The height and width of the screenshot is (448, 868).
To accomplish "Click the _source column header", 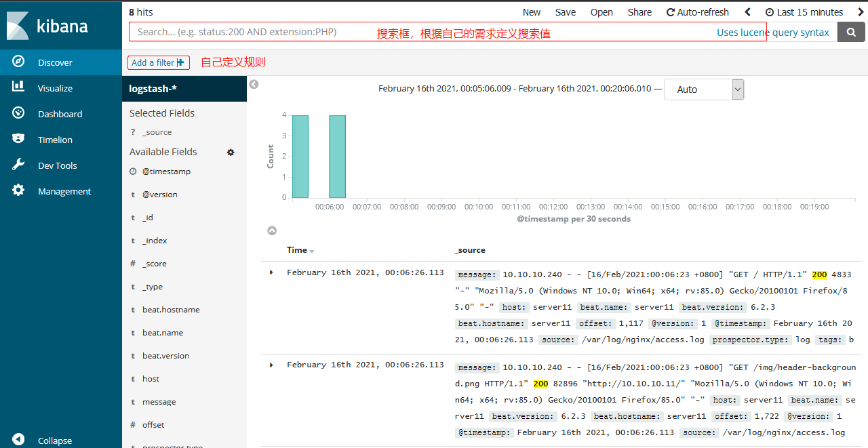I will coord(471,250).
